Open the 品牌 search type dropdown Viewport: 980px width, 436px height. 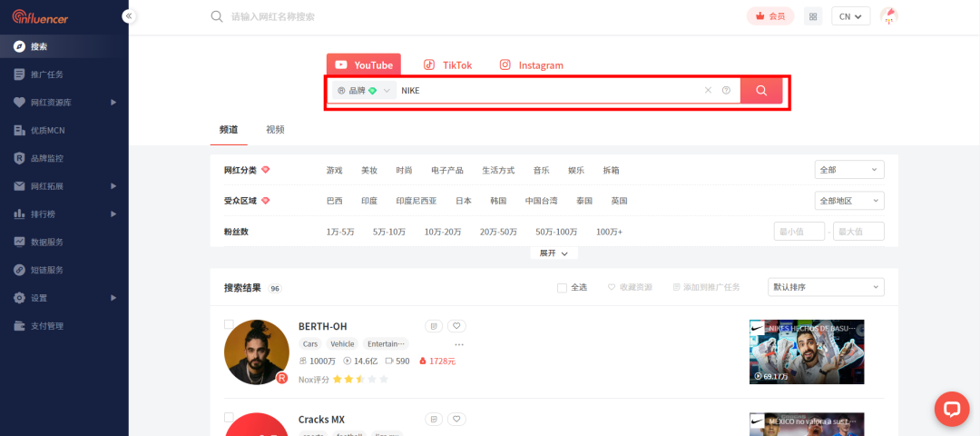(364, 91)
